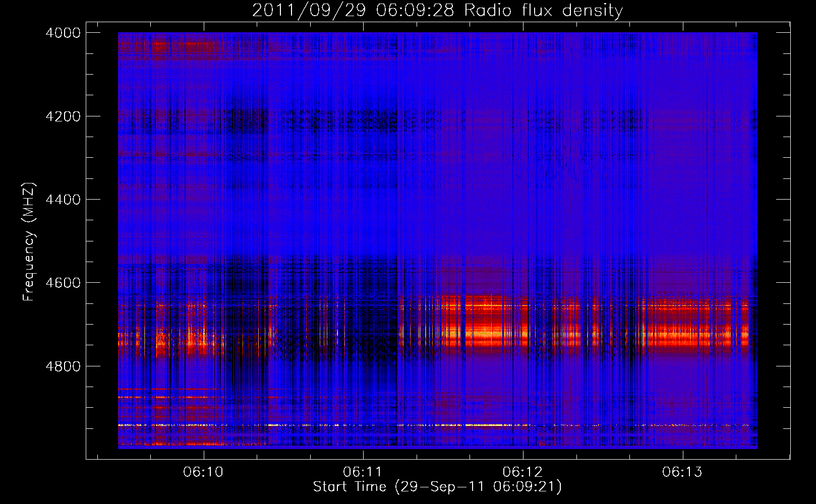Select the 4000 frequency tick label

(63, 33)
